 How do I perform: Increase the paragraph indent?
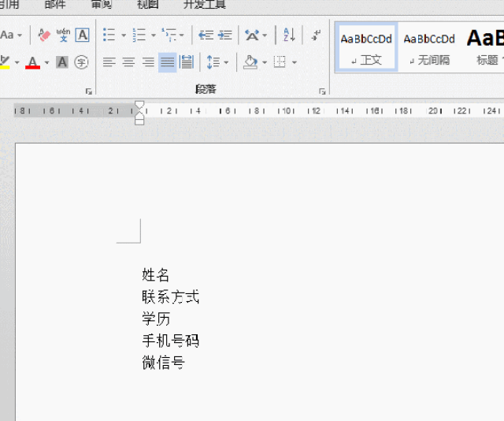point(225,35)
